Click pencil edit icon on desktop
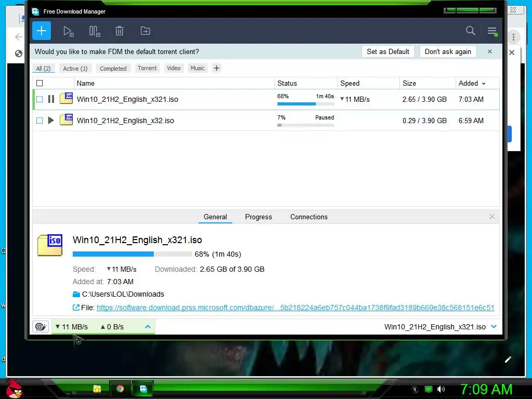The height and width of the screenshot is (399, 532). pyautogui.click(x=508, y=360)
